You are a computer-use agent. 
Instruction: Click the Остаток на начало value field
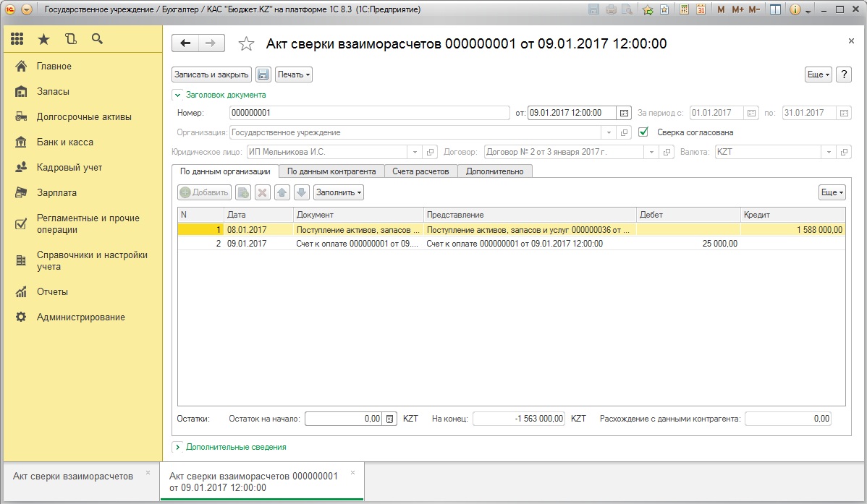tap(343, 419)
